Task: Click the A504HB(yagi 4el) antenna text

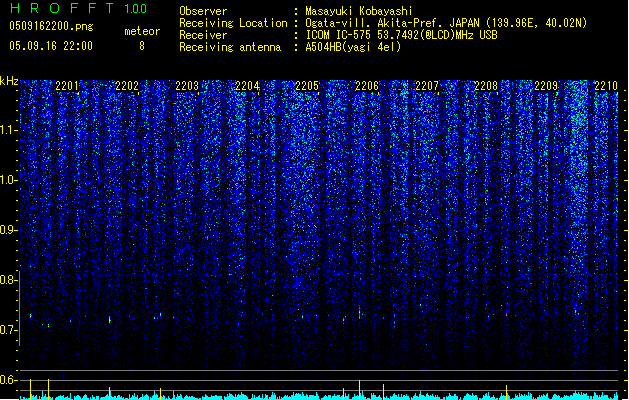Action: point(353,47)
